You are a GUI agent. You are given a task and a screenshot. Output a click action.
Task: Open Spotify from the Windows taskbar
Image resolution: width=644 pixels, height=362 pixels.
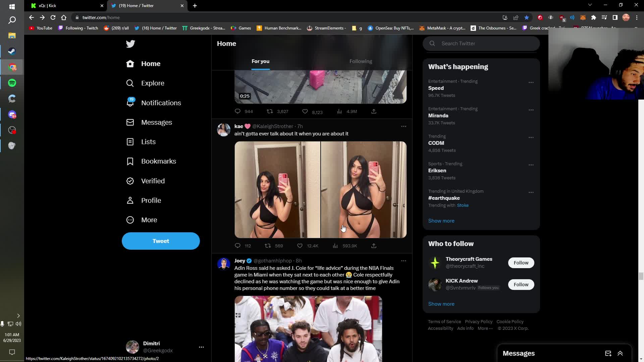[12, 83]
